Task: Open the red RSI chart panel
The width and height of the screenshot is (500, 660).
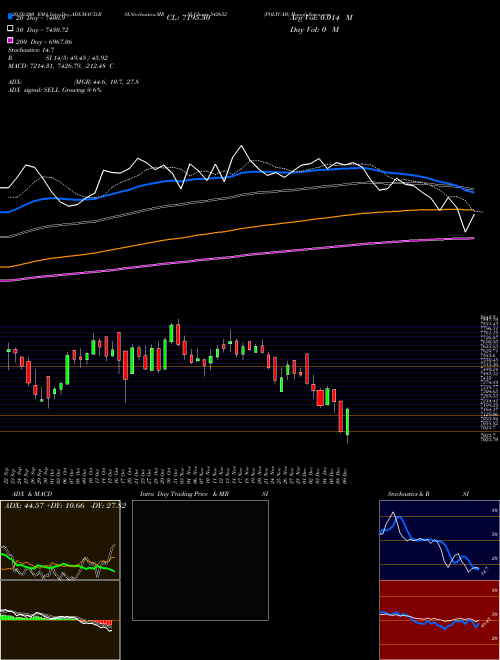Action: [439, 620]
